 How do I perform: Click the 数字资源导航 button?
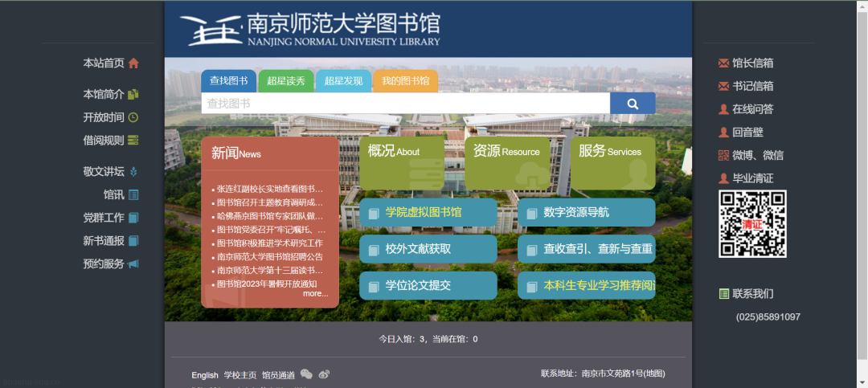pyautogui.click(x=587, y=213)
